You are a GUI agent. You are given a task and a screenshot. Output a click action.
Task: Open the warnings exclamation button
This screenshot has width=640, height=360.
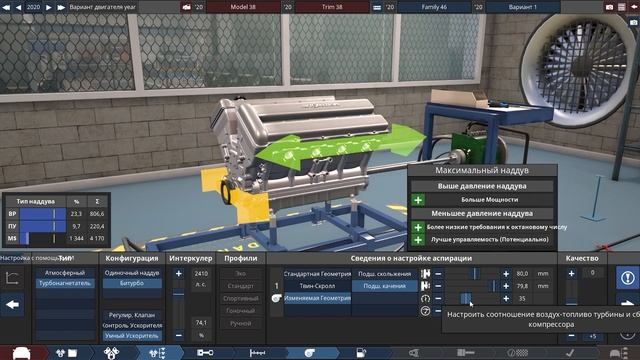(627, 278)
